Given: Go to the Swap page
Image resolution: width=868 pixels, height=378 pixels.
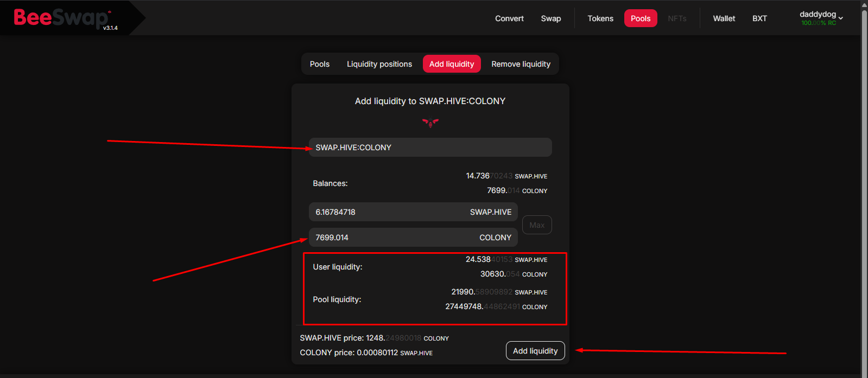Looking at the screenshot, I should click(551, 18).
